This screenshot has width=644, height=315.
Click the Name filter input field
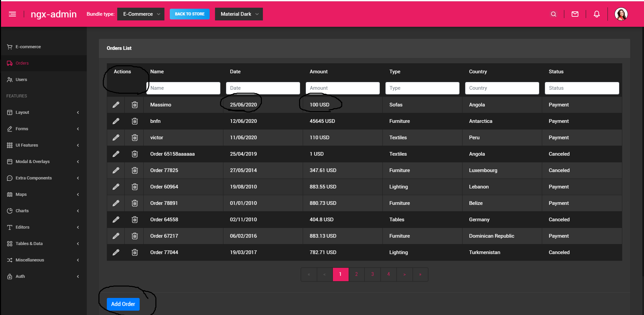pyautogui.click(x=183, y=88)
